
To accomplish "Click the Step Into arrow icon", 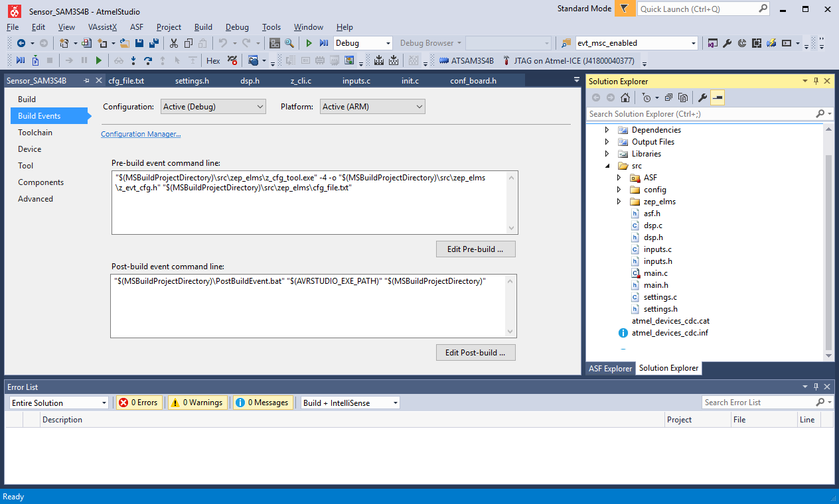I will [x=133, y=60].
